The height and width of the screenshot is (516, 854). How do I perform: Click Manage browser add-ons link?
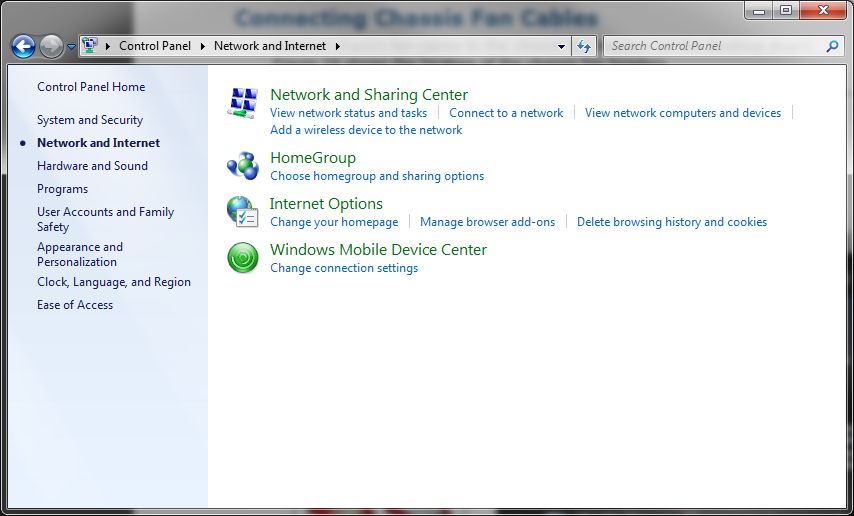[x=487, y=222]
